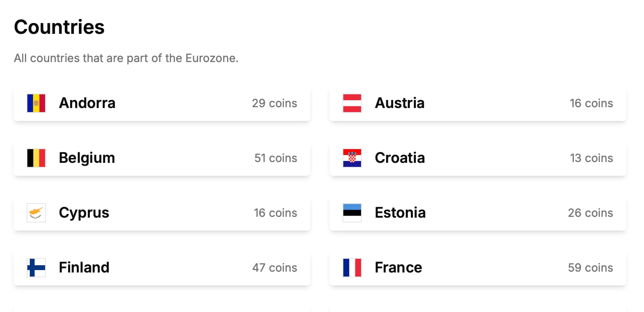Click the 59 coins label for France
644x312 pixels.
(x=590, y=267)
